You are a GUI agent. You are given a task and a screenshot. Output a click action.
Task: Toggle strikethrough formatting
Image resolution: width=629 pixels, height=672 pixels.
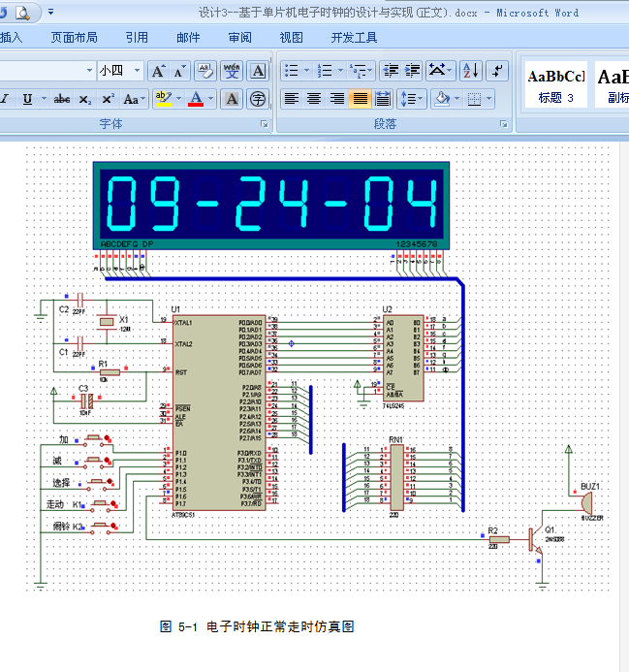click(x=62, y=100)
